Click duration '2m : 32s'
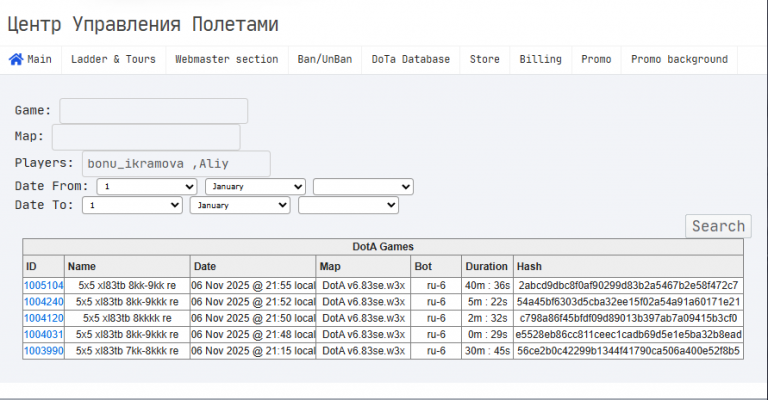This screenshot has height=400, width=768. click(487, 318)
